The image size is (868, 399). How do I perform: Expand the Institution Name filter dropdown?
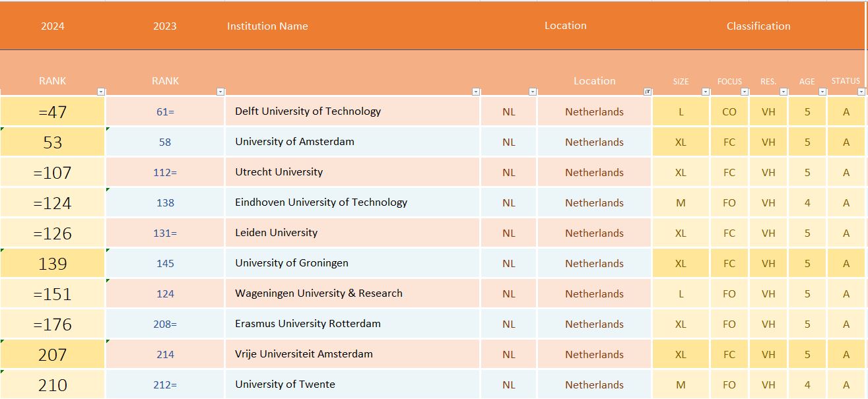pyautogui.click(x=476, y=92)
